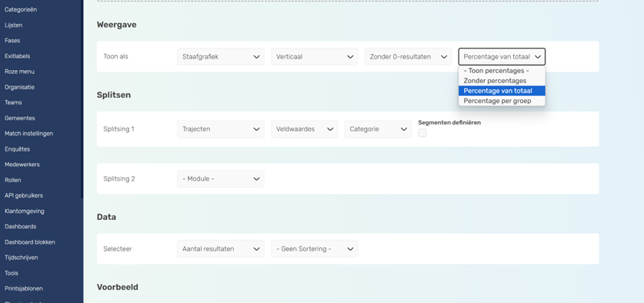This screenshot has width=644, height=303.
Task: Go to Printsjablonen in sidebar
Action: click(x=23, y=288)
